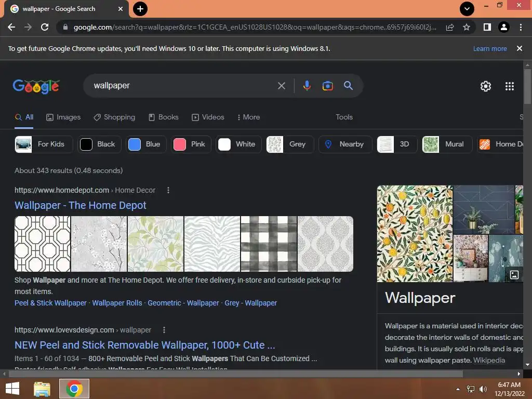Expand the More search categories menu
Image resolution: width=532 pixels, height=399 pixels.
249,117
